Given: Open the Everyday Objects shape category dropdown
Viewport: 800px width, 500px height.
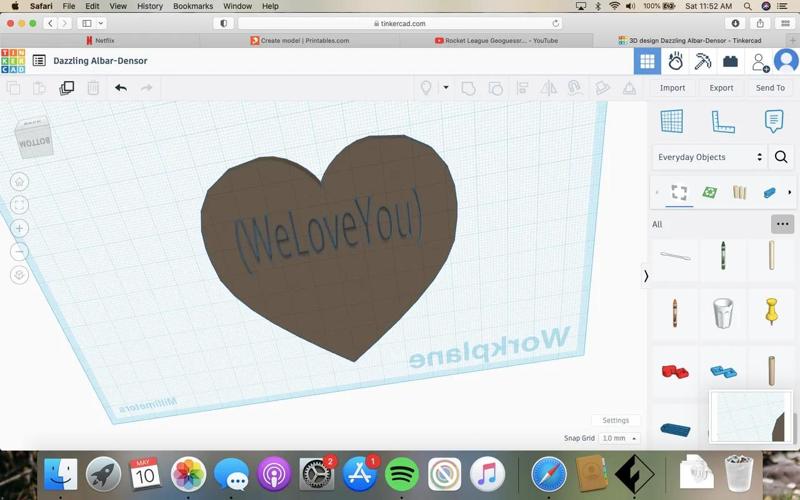Looking at the screenshot, I should (709, 157).
